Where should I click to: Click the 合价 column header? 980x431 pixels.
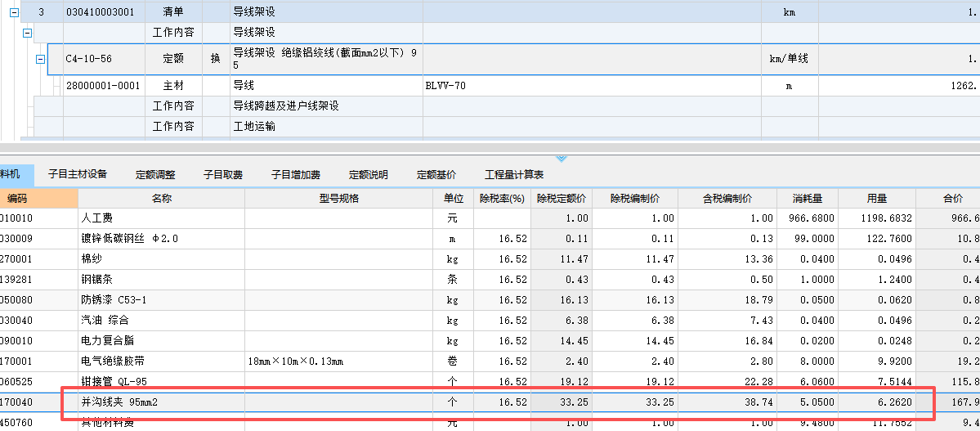[948, 198]
